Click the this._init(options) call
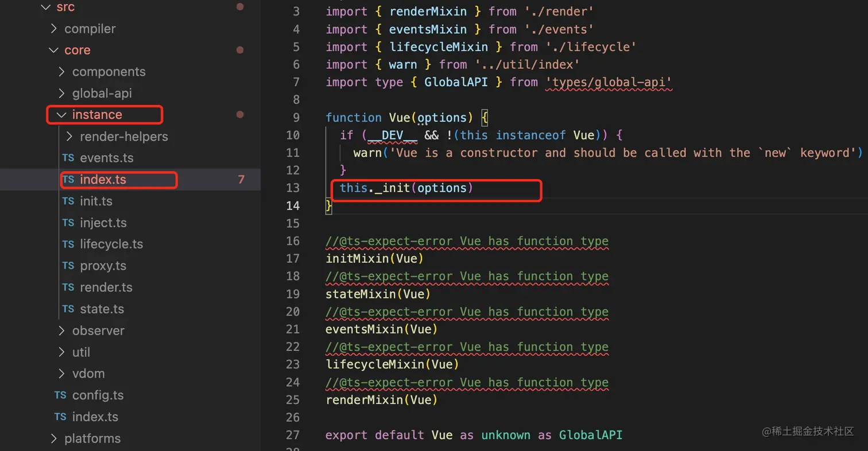The width and height of the screenshot is (868, 451). click(406, 188)
